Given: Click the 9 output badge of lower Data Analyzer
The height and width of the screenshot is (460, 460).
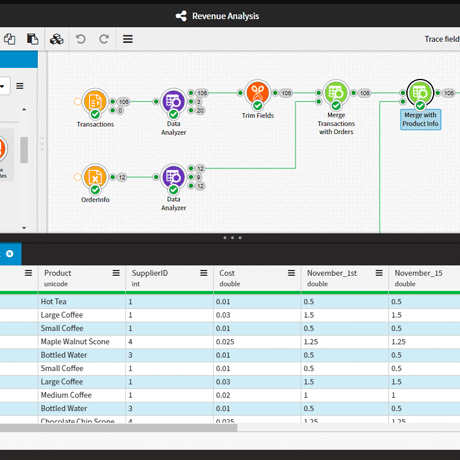Looking at the screenshot, I should pos(199,177).
